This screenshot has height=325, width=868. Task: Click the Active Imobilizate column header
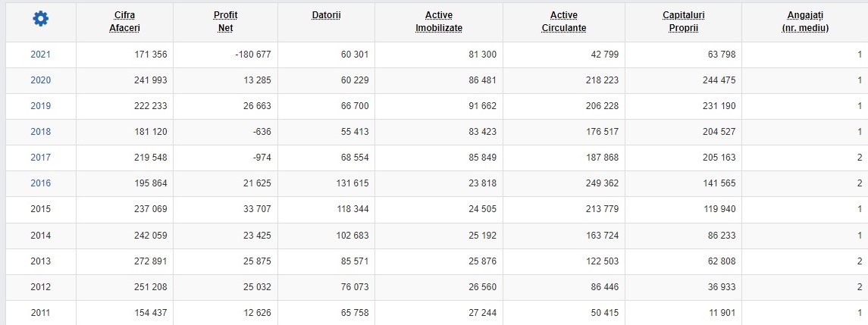pos(439,22)
